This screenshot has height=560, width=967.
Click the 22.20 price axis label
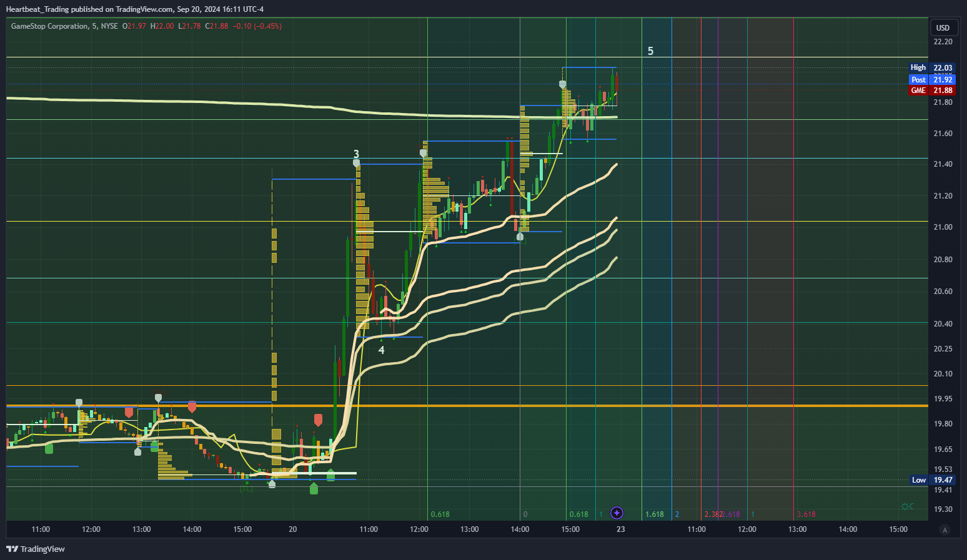tap(943, 42)
